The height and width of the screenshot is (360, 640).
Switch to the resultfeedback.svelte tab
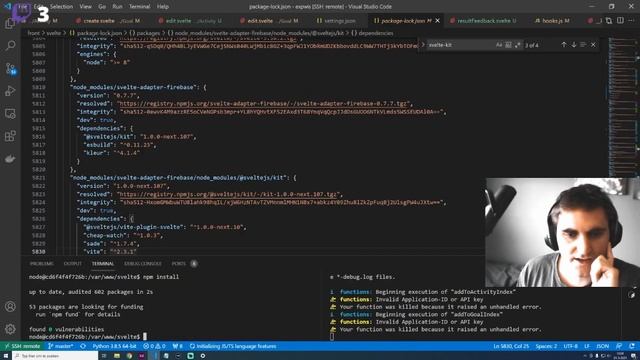point(484,20)
